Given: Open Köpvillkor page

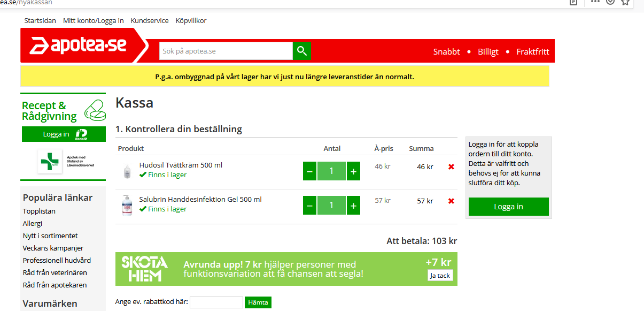Looking at the screenshot, I should coord(191,20).
